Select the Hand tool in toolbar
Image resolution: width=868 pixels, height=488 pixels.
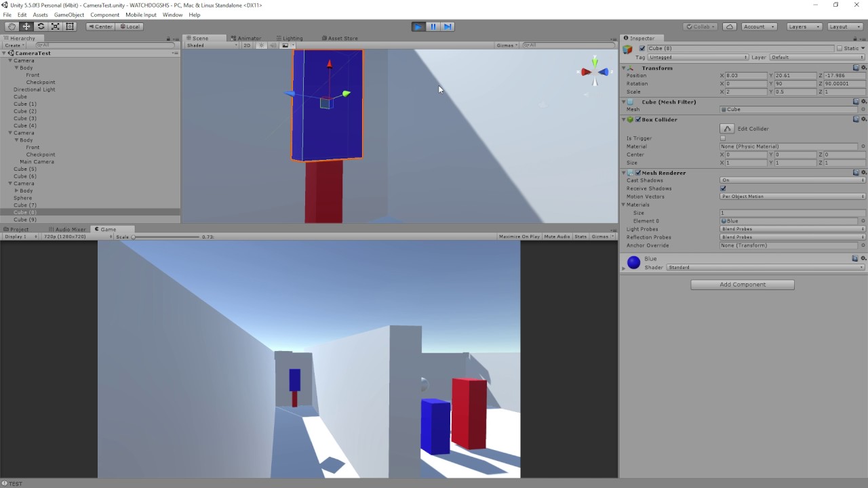point(12,26)
